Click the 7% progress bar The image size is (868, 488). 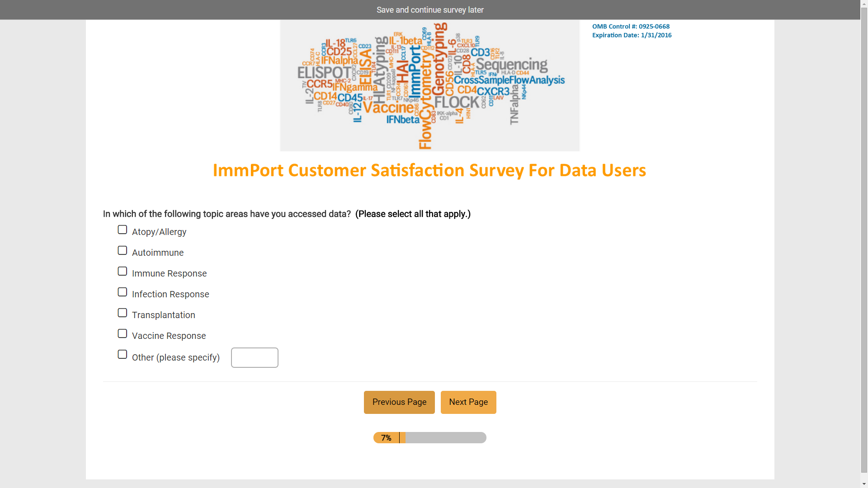point(429,437)
